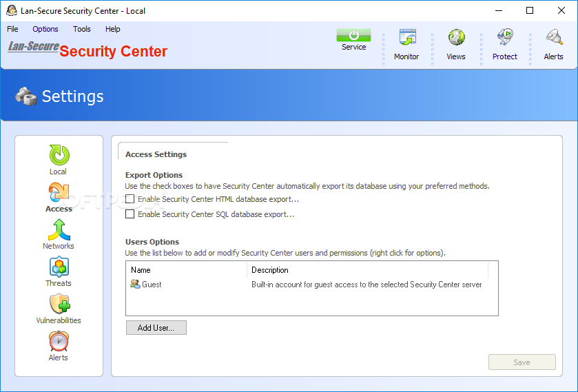Select the Alerts alarm clock icon in sidebar
This screenshot has width=578, height=392.
[x=59, y=341]
